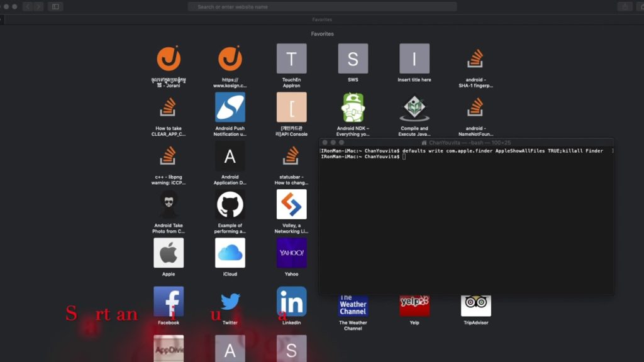The image size is (644, 362).
Task: Go back with Safari back arrow
Action: tap(28, 6)
